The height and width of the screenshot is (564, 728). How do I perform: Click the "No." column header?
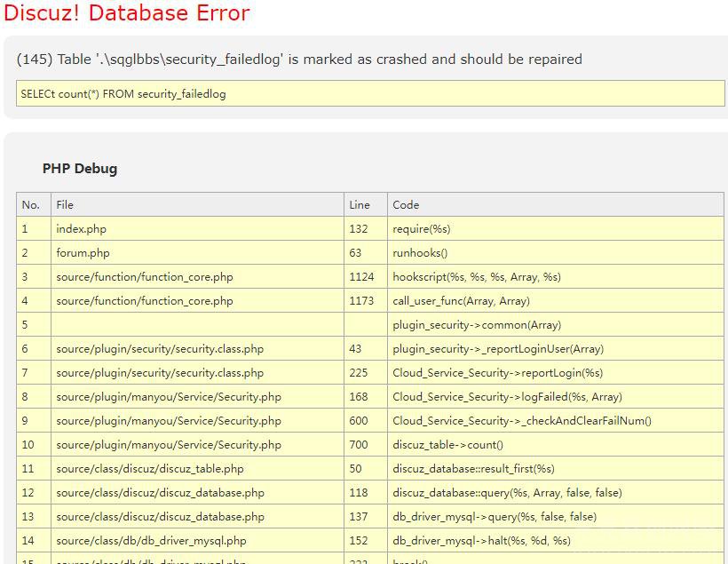31,205
